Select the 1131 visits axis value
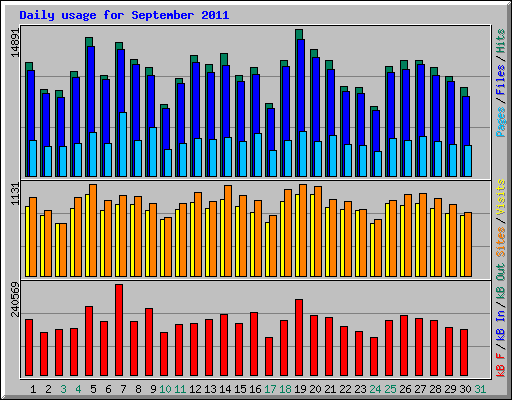This screenshot has width=512, height=400. click(x=15, y=194)
